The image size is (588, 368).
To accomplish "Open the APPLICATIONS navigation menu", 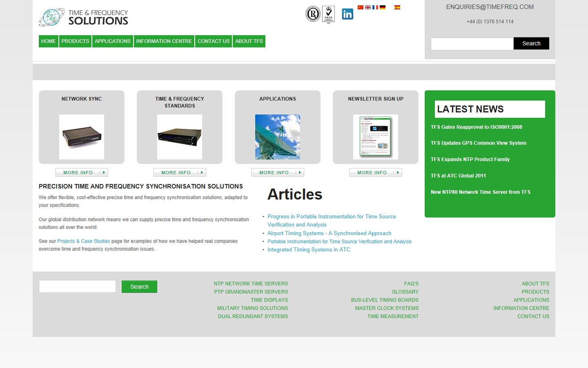I will coord(113,41).
